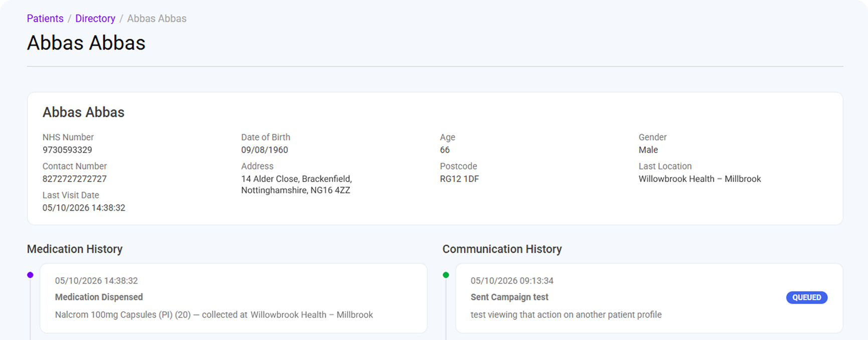
Task: Select the age value 66
Action: click(445, 150)
